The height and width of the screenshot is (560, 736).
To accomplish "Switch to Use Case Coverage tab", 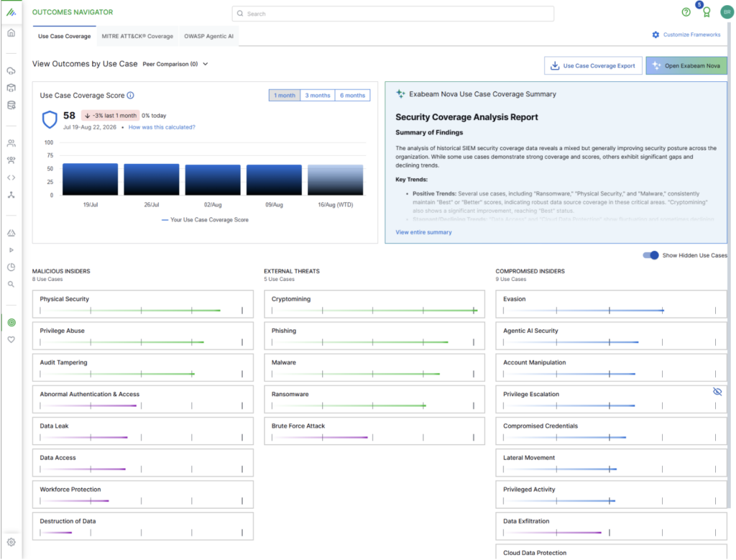I will (64, 36).
